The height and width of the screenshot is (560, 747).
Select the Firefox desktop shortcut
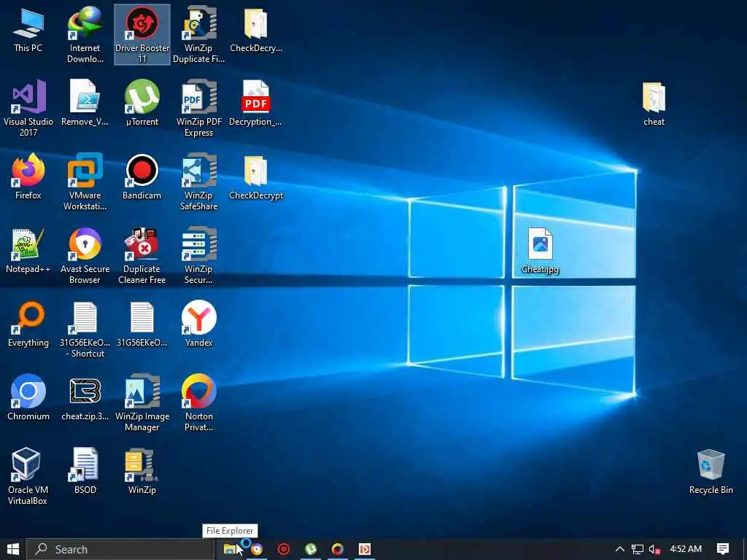[28, 177]
